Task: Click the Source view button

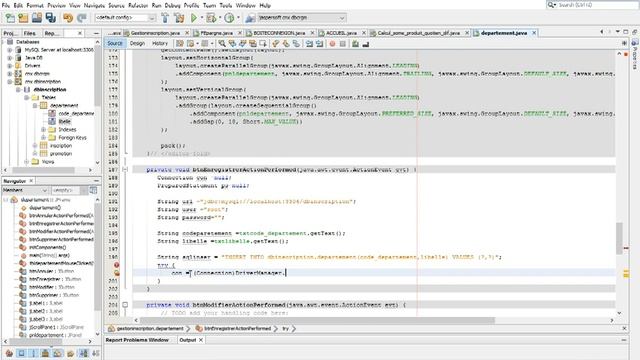Action: click(115, 43)
